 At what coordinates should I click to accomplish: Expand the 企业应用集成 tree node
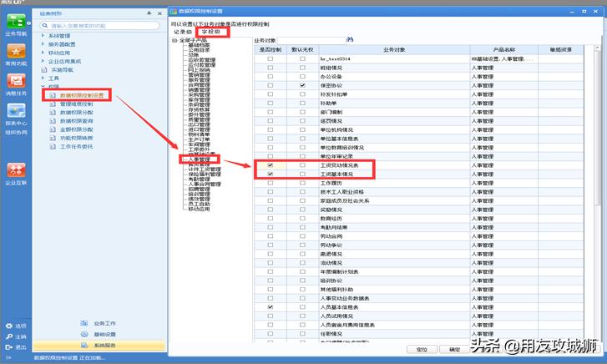click(43, 61)
